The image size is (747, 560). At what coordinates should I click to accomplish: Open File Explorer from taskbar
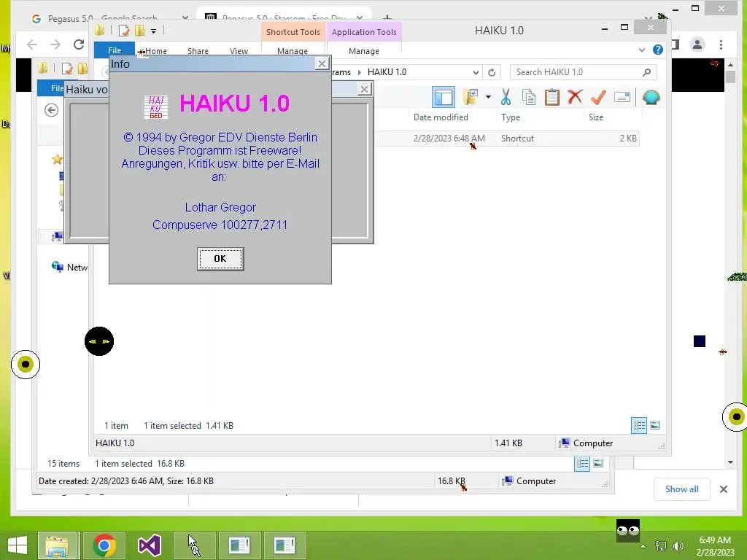point(57,545)
